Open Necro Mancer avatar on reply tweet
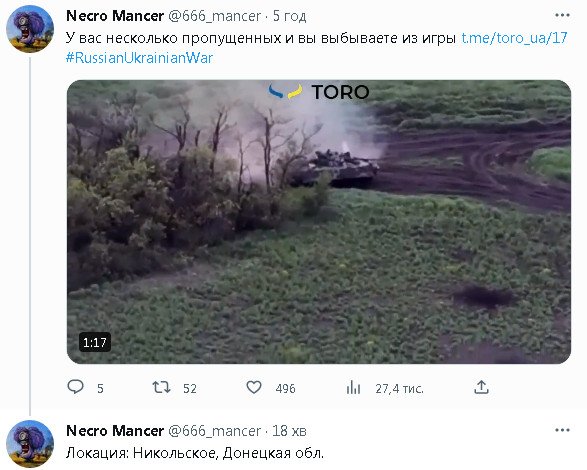The image size is (587, 470). coord(30,444)
